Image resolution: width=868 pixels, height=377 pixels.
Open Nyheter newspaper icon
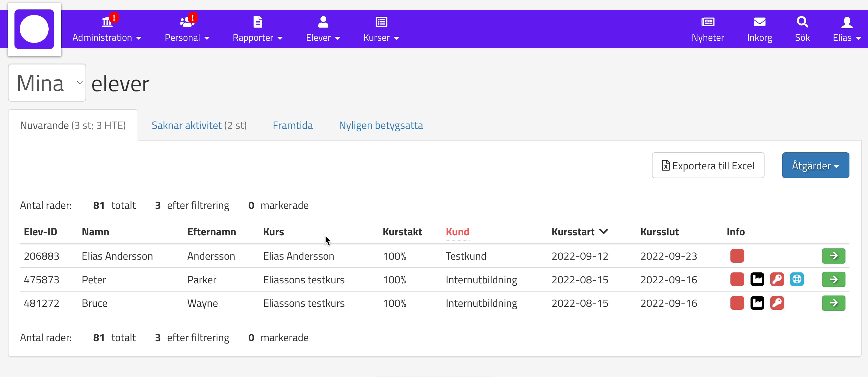click(x=707, y=22)
